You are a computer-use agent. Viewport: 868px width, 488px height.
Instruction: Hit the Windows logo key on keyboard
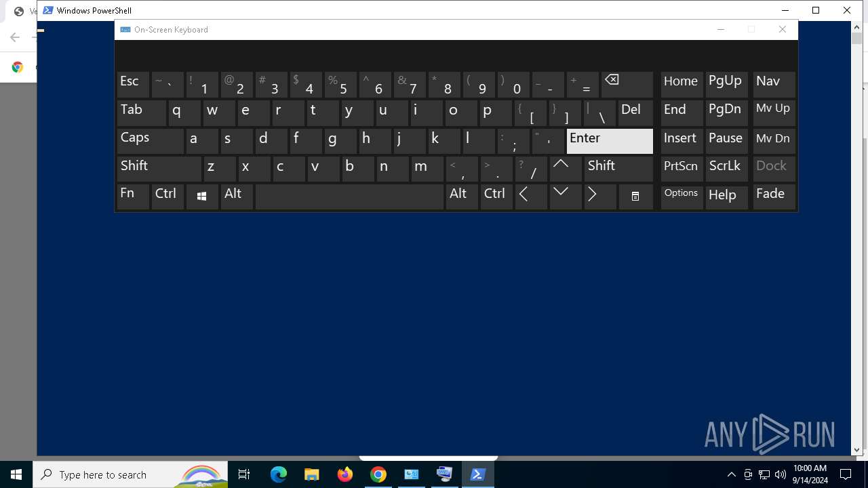tap(202, 197)
